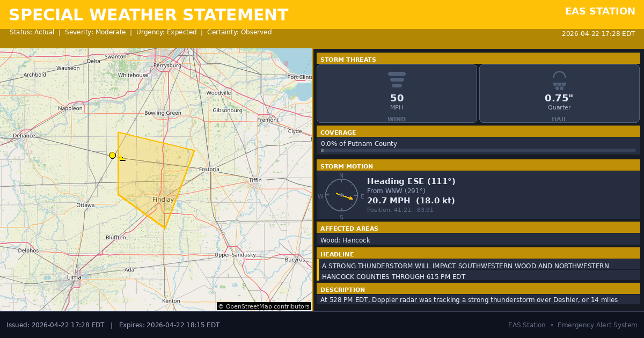Click the hail cloud icon
This screenshot has height=338, width=644.
pyautogui.click(x=559, y=80)
